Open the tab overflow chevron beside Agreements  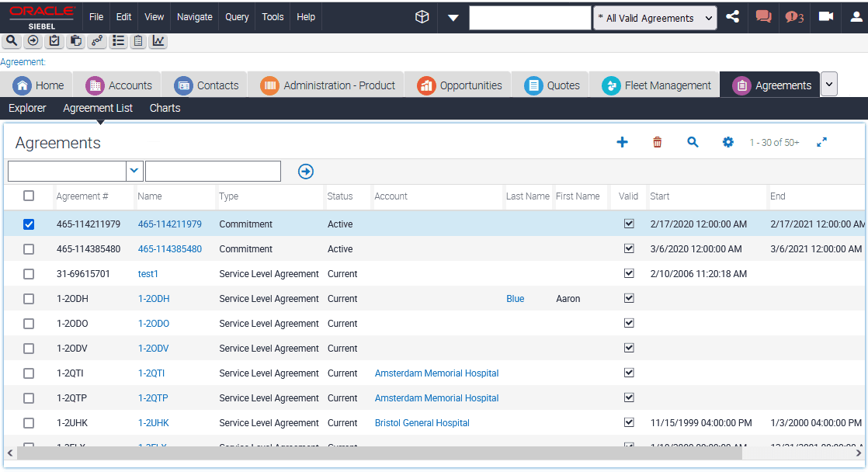(x=828, y=83)
